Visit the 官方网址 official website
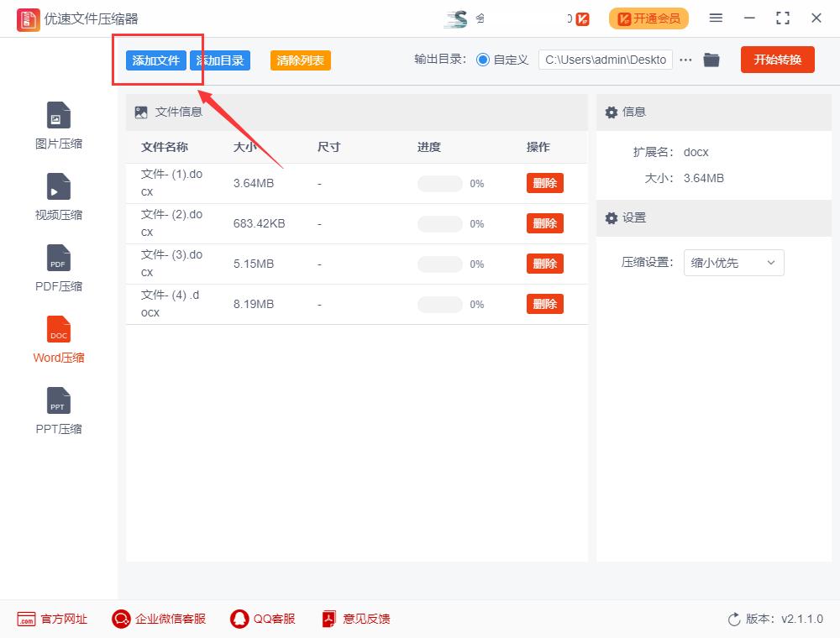 point(50,619)
